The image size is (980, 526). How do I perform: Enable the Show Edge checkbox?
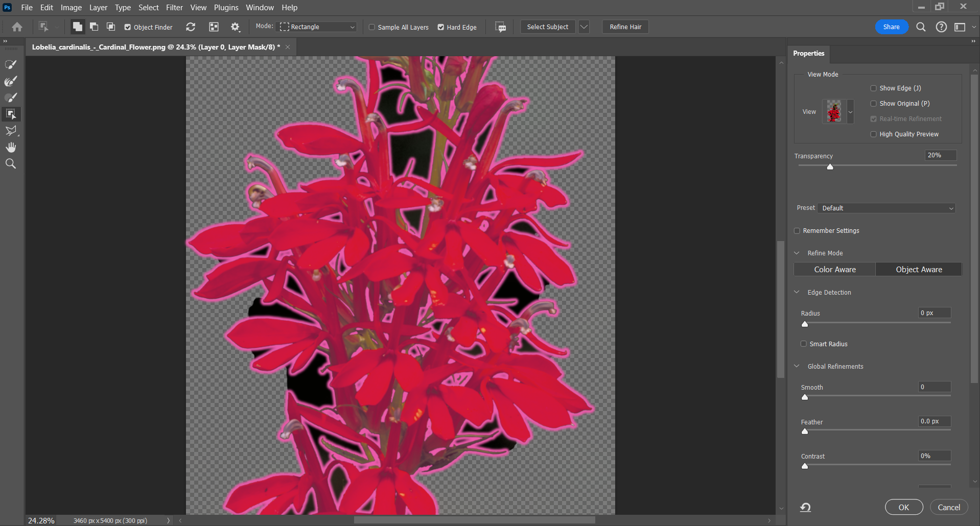coord(873,88)
